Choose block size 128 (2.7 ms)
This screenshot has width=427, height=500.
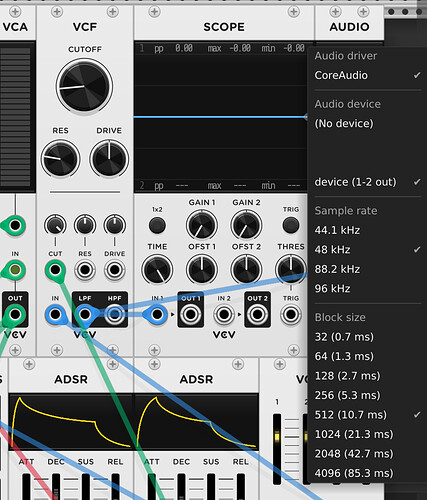click(367, 376)
